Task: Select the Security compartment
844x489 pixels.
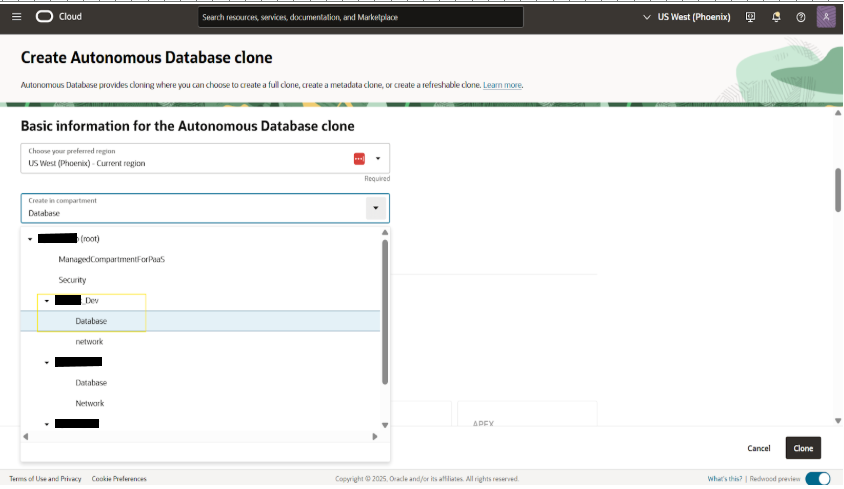Action: (x=72, y=280)
